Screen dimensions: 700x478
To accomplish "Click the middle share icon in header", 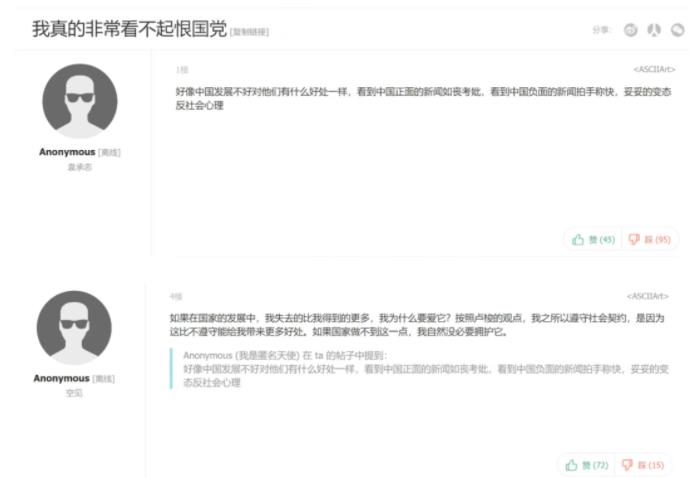I will (654, 30).
